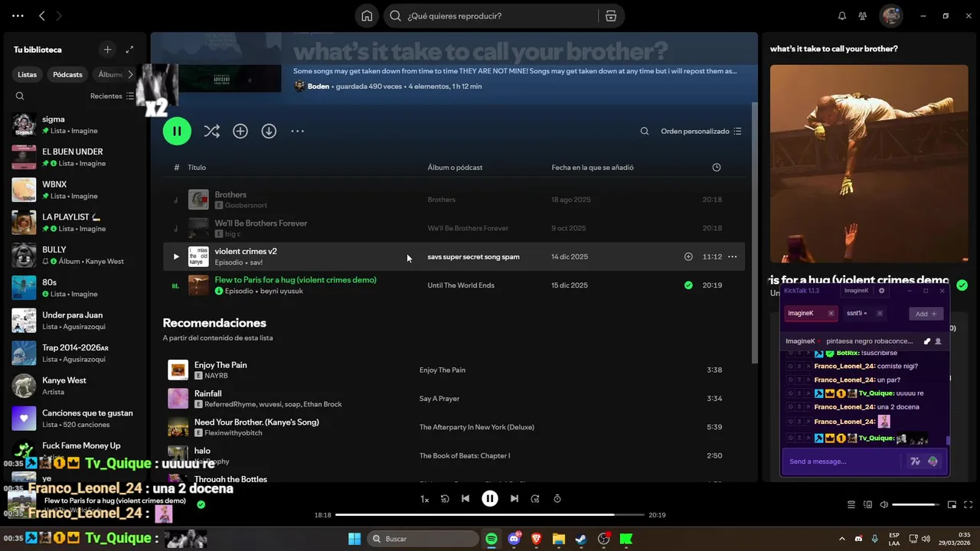The height and width of the screenshot is (551, 980).
Task: Adjust the volume slider
Action: pyautogui.click(x=915, y=505)
